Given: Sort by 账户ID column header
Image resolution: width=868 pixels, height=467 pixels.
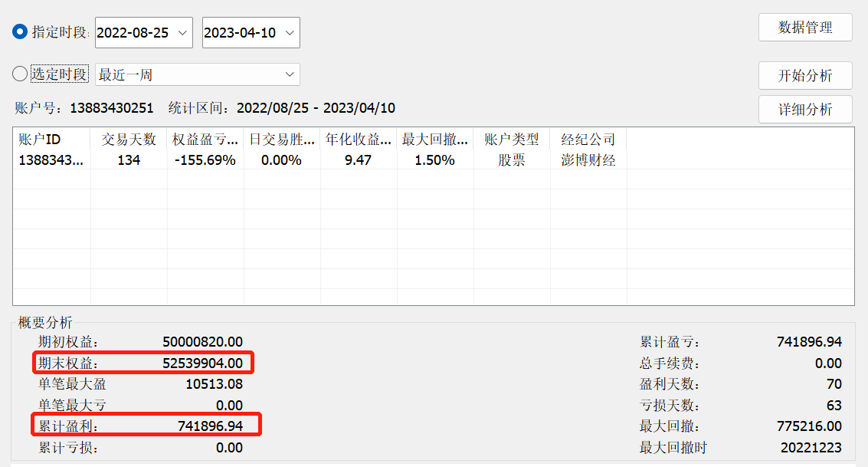Looking at the screenshot, I should pos(51,140).
